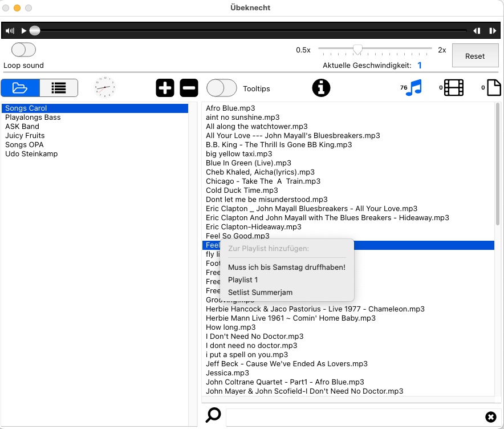Show video files via film strip icon
The image size is (504, 429).
pos(454,88)
